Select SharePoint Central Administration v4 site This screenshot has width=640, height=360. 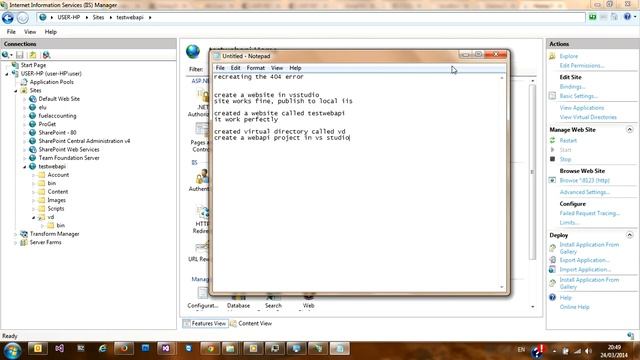click(x=84, y=141)
